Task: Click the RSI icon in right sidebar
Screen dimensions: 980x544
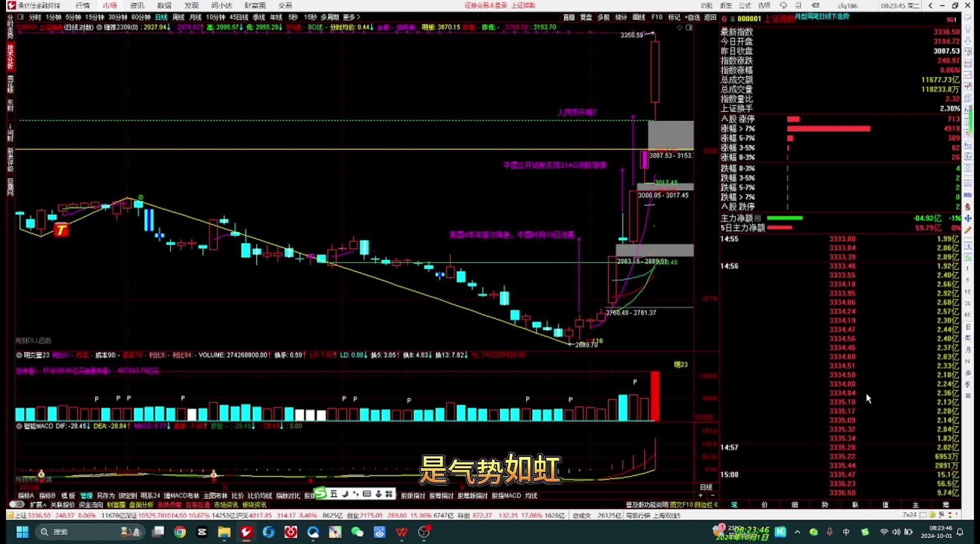Action: (x=968, y=195)
